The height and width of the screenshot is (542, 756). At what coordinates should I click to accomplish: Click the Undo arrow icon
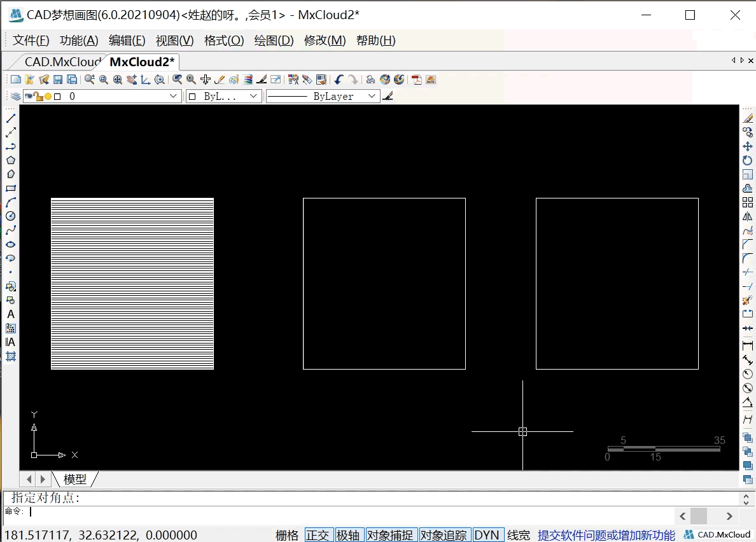[x=339, y=80]
